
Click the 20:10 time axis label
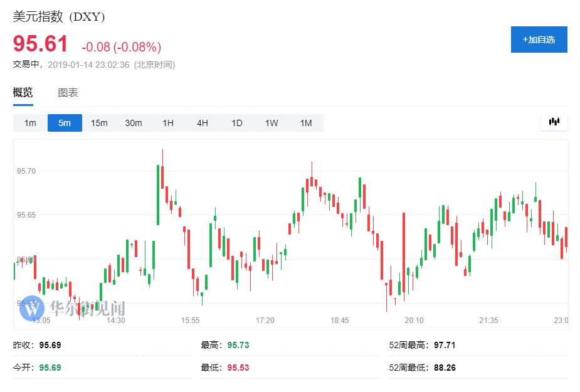(414, 320)
